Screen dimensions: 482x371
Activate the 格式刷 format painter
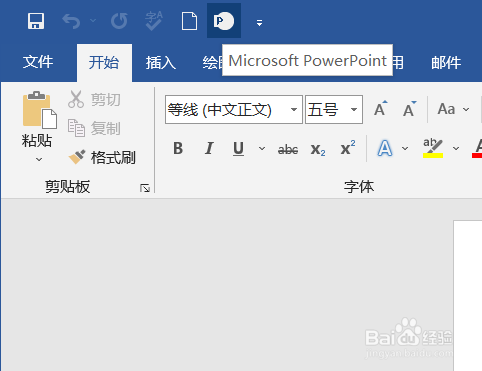[102, 157]
